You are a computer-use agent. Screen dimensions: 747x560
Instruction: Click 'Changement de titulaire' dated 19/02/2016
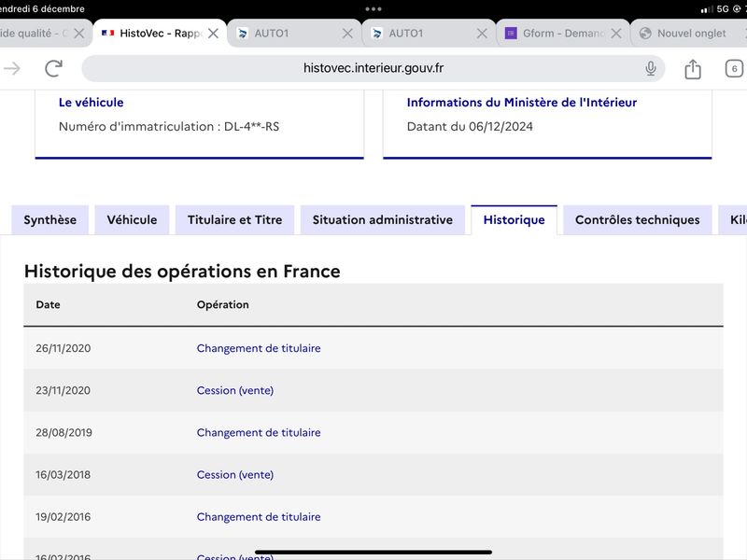tap(259, 517)
